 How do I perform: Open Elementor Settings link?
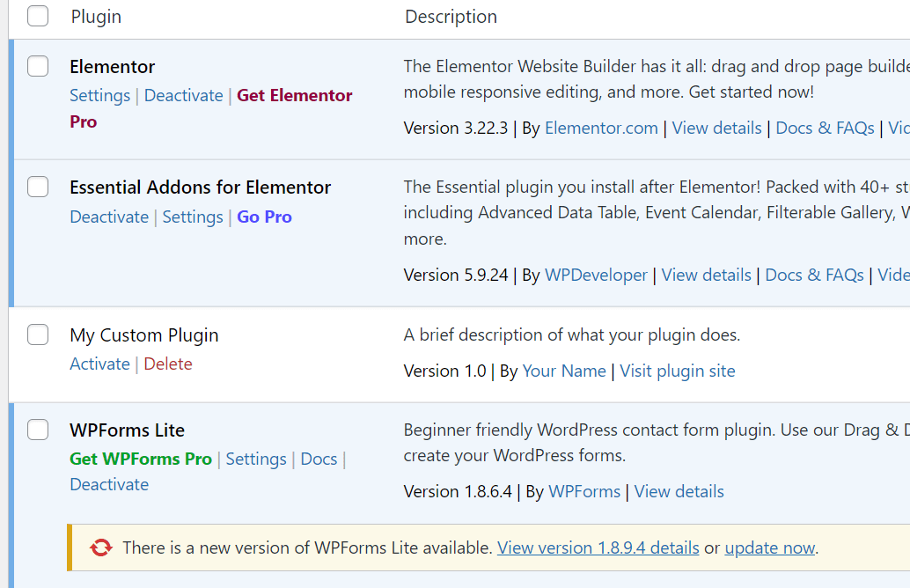coord(99,95)
